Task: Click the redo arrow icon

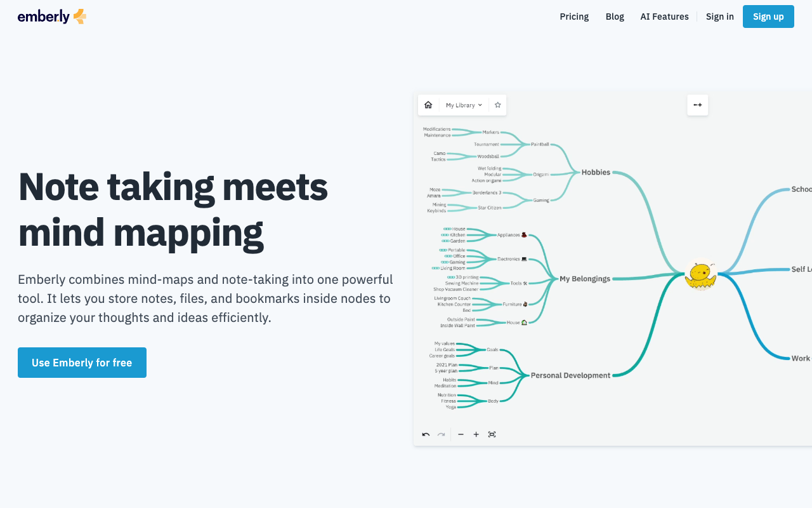Action: [441, 434]
